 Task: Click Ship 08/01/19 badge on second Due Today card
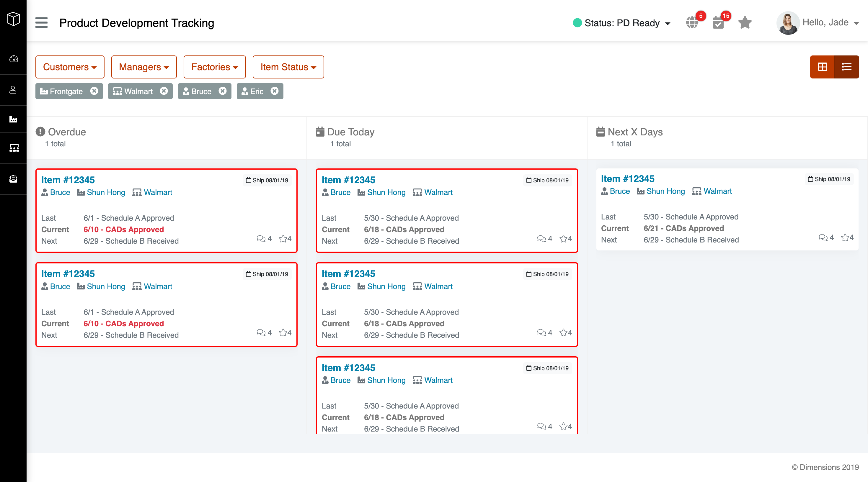pos(548,274)
